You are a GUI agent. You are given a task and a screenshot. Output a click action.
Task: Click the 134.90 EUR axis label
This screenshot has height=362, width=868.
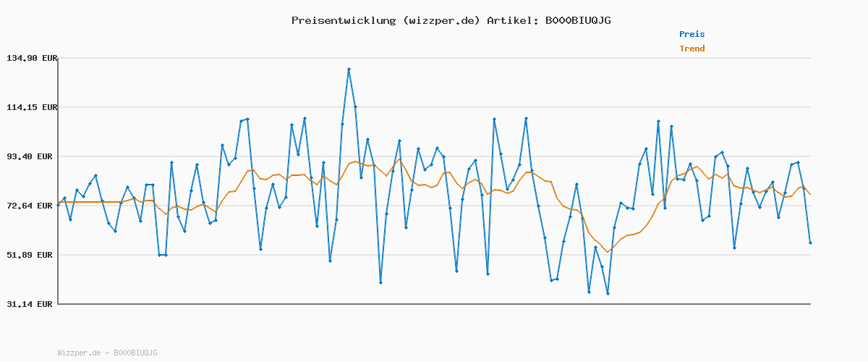click(31, 58)
